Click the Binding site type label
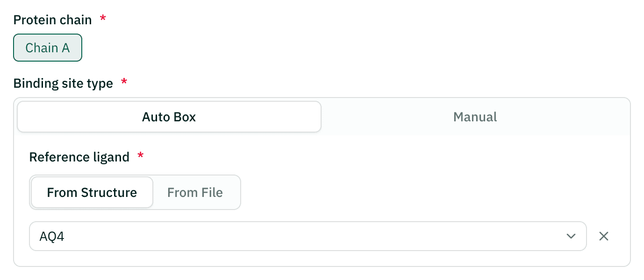The width and height of the screenshot is (644, 280). [x=63, y=84]
